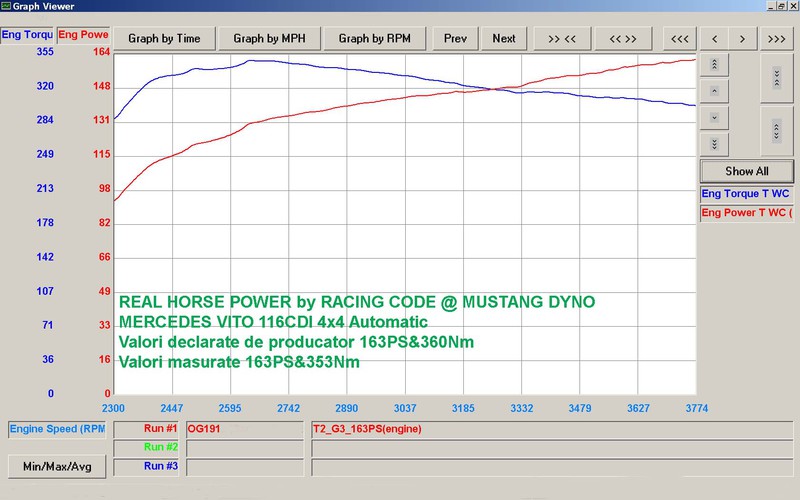Click the RPM axis value 3332

point(521,408)
